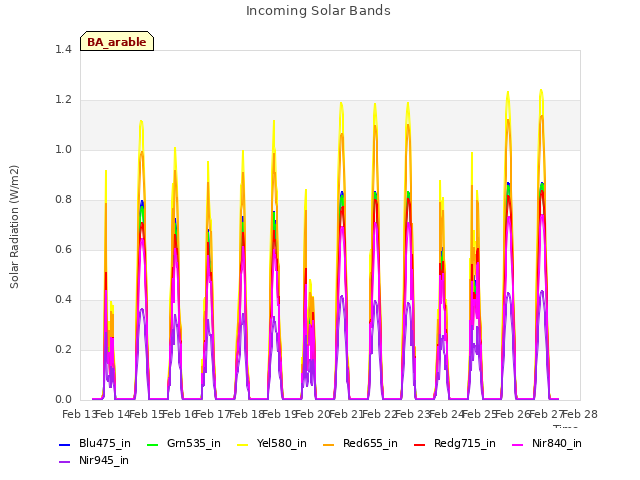
Task: Click the Feb 13 x-axis date label
Action: 79,414
